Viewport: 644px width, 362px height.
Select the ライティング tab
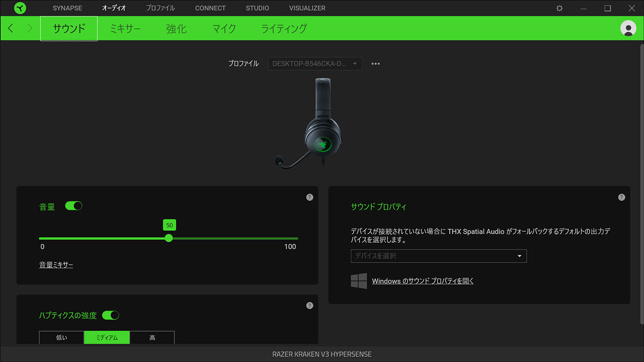(284, 29)
